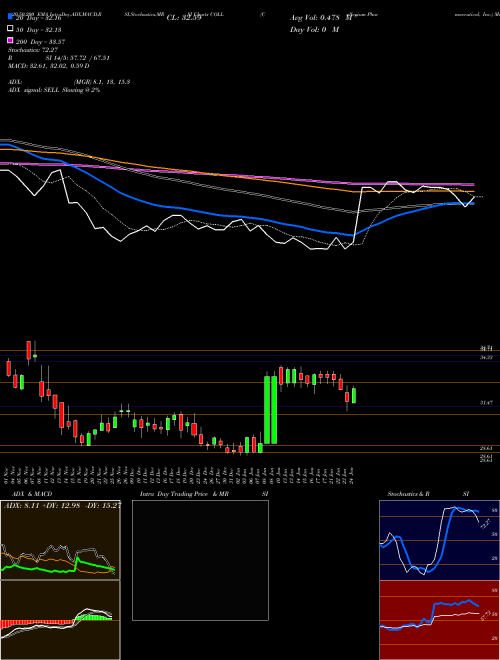Select the '20 Day = 32.16' legend text

(x=39, y=18)
